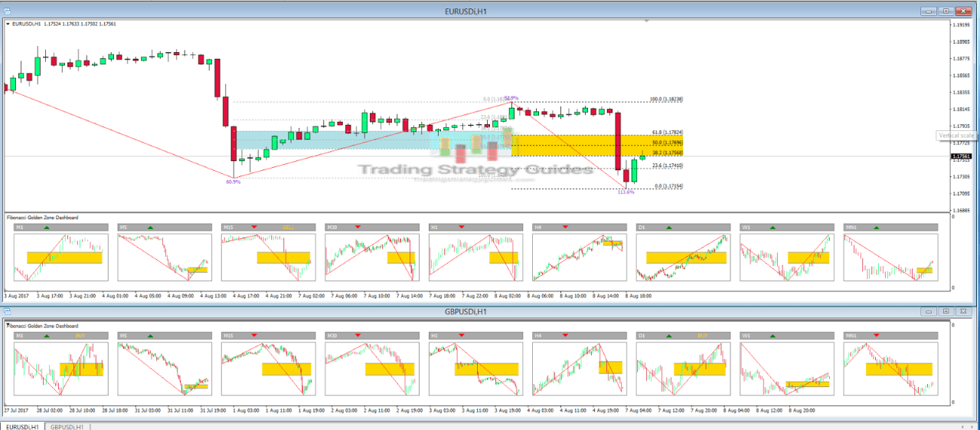Click the 38.2 (1.17568) Fibonacci level label
Viewport: 980px width, 430px height.
tap(666, 153)
